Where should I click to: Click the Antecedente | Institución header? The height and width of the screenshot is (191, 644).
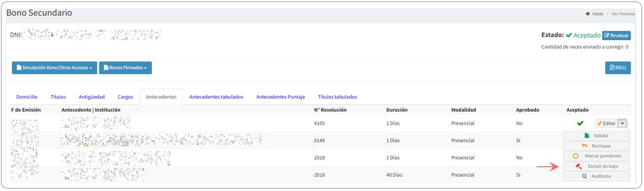pyautogui.click(x=91, y=110)
